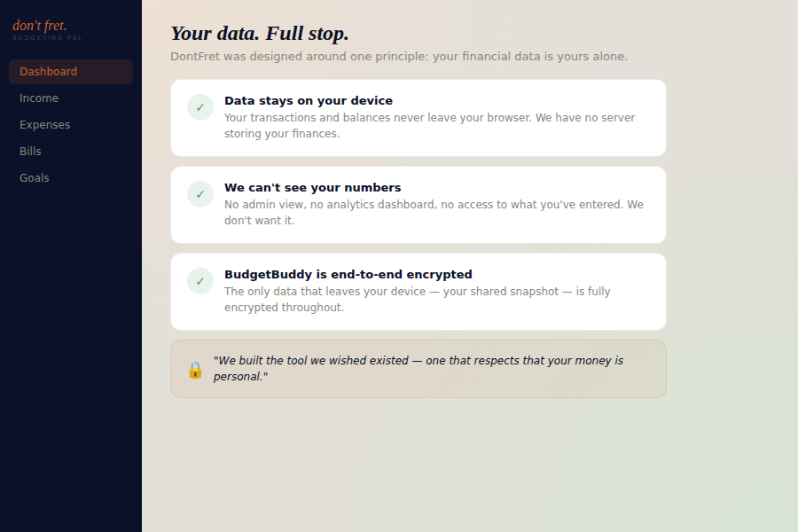Click the checkmark icon on the end-to-end encrypted card
Viewport: 798px width, 532px height.
[200, 281]
